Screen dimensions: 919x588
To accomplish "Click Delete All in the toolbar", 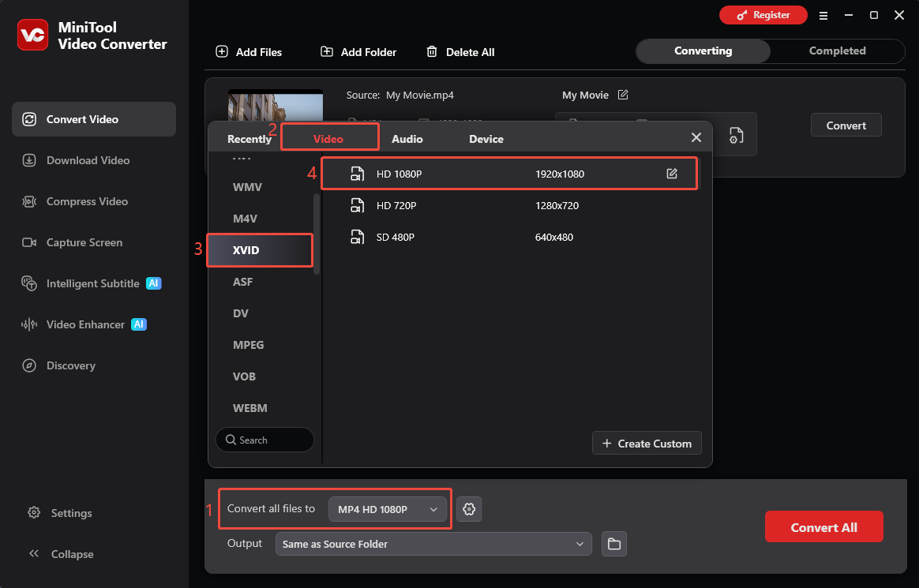I will tap(460, 52).
